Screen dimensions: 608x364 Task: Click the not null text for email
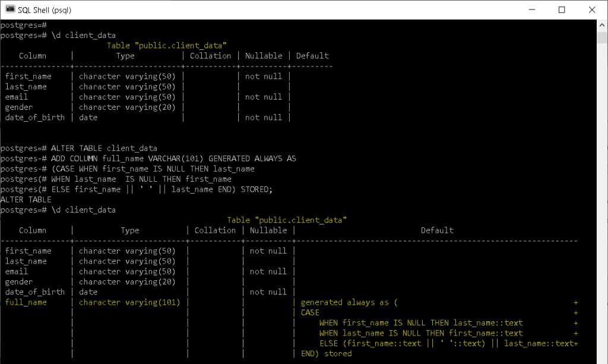263,96
